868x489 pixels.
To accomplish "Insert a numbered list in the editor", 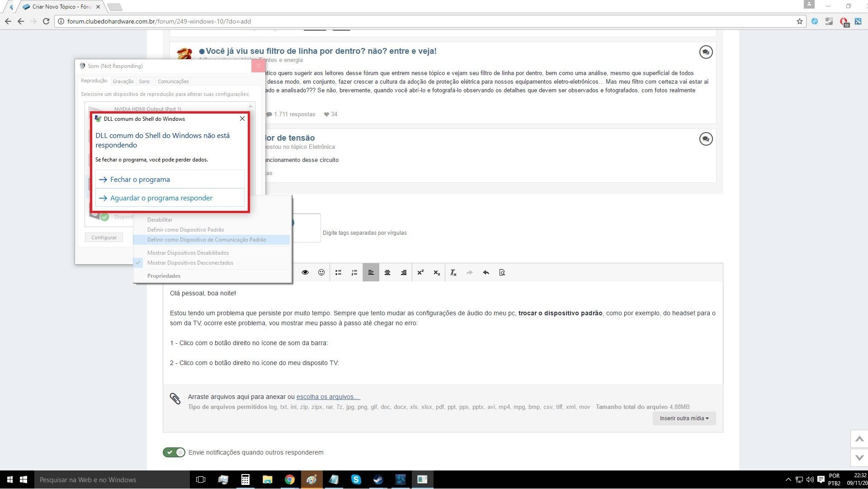I will [354, 272].
